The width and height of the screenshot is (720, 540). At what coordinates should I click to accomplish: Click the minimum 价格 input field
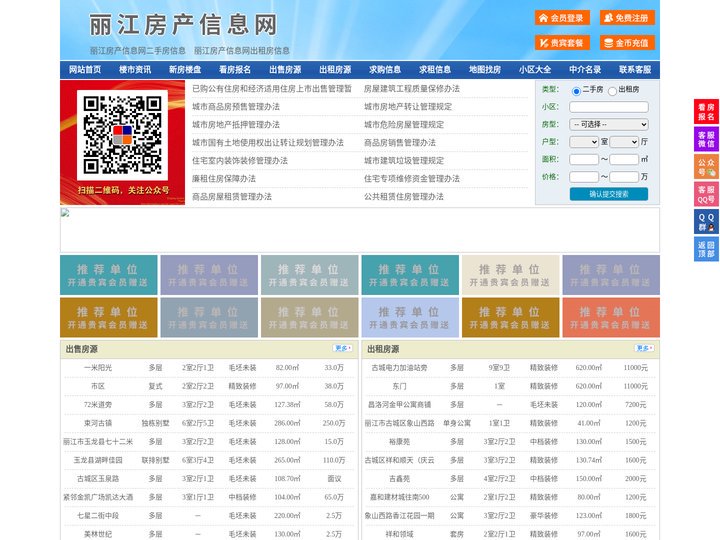(584, 177)
